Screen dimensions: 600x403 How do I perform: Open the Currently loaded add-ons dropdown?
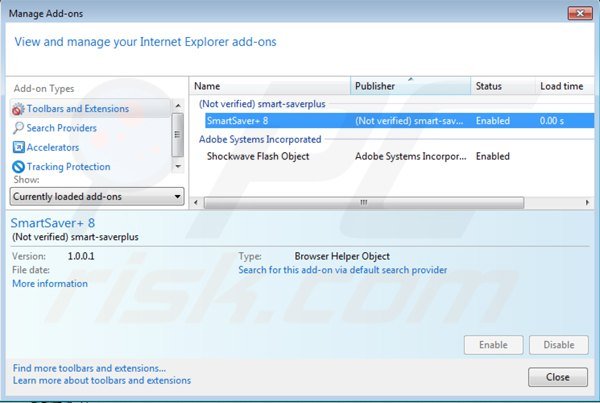pos(97,197)
